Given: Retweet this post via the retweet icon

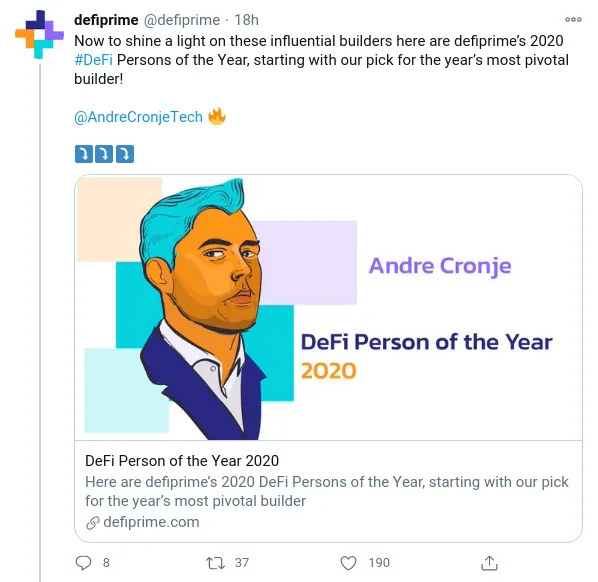Looking at the screenshot, I should (215, 563).
